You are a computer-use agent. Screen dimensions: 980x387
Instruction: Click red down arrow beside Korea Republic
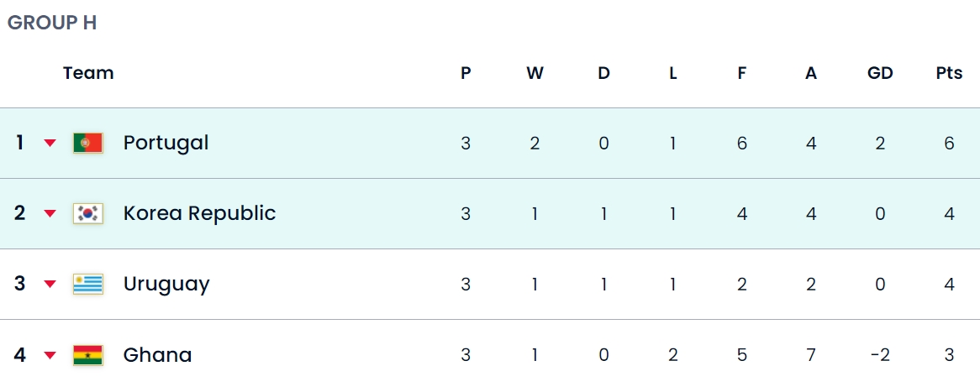(x=50, y=214)
